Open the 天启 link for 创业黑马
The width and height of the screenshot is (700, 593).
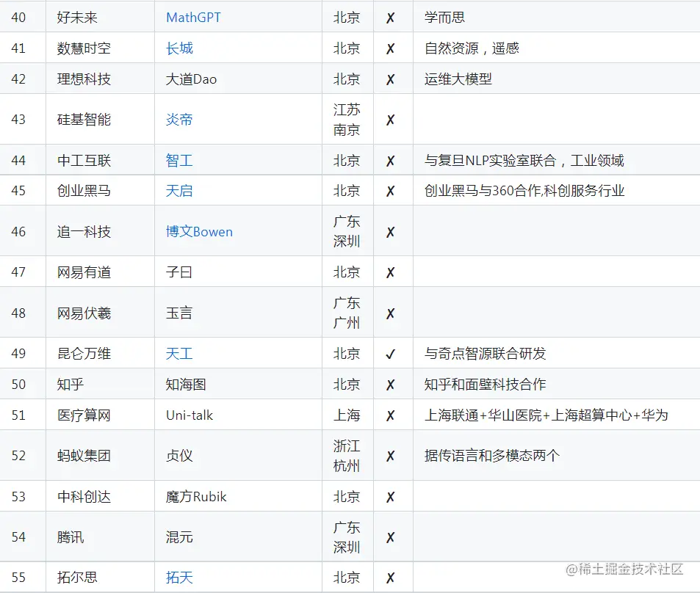point(178,190)
